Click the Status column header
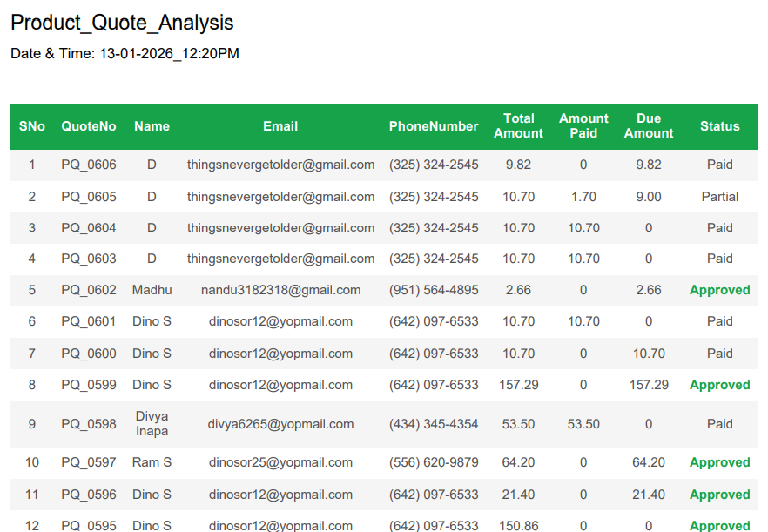 pos(719,126)
